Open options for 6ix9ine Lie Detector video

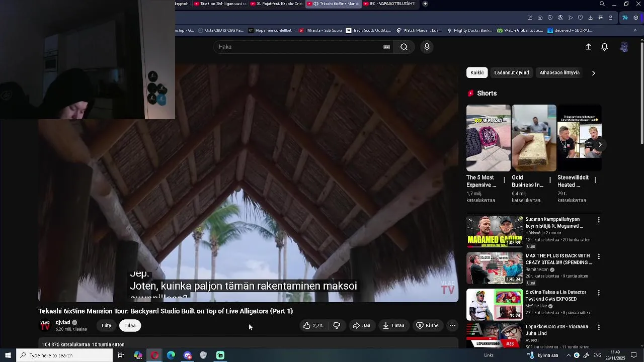coord(599,293)
